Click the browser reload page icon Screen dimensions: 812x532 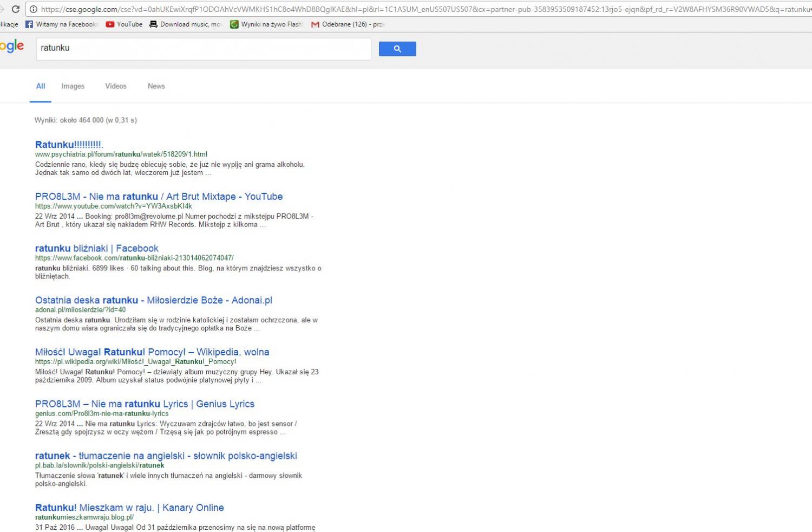coord(16,9)
